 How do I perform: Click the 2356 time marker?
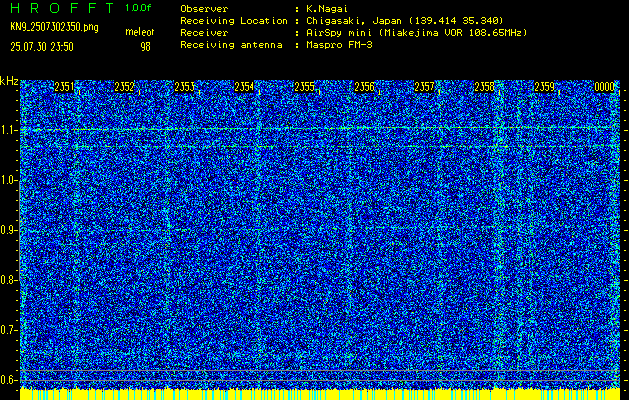click(x=364, y=87)
